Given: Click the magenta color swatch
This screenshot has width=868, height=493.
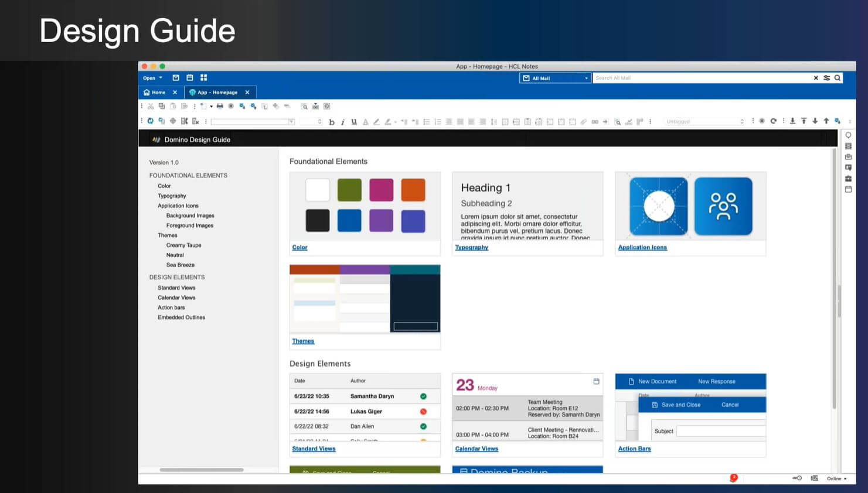Looking at the screenshot, I should point(381,190).
